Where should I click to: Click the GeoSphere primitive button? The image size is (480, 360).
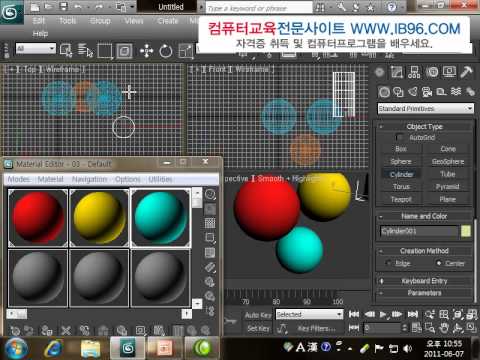pyautogui.click(x=448, y=162)
